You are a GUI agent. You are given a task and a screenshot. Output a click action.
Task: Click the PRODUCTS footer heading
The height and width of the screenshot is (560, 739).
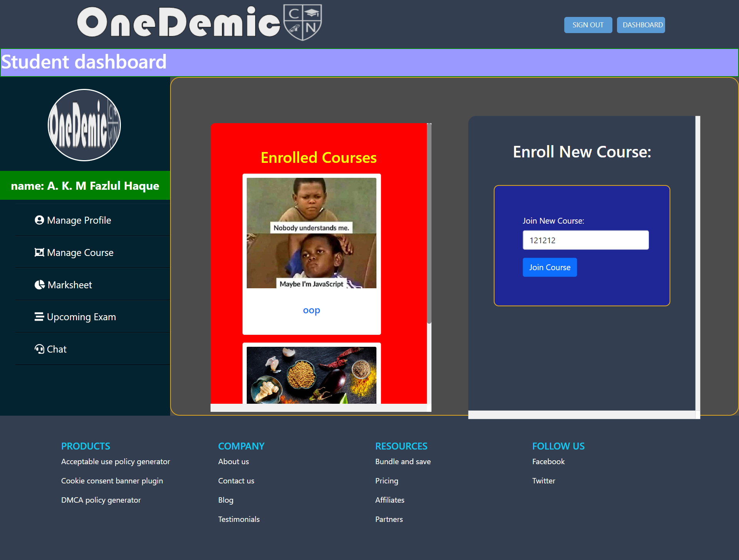coord(86,446)
